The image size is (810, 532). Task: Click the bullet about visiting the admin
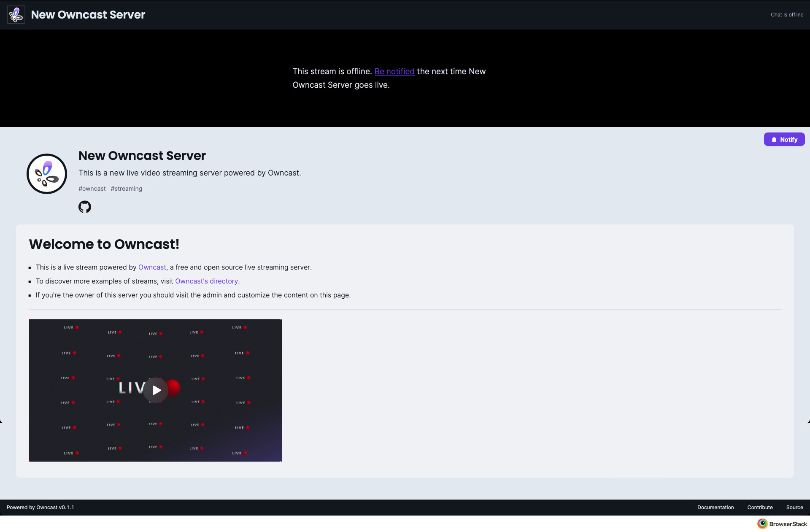click(x=193, y=295)
